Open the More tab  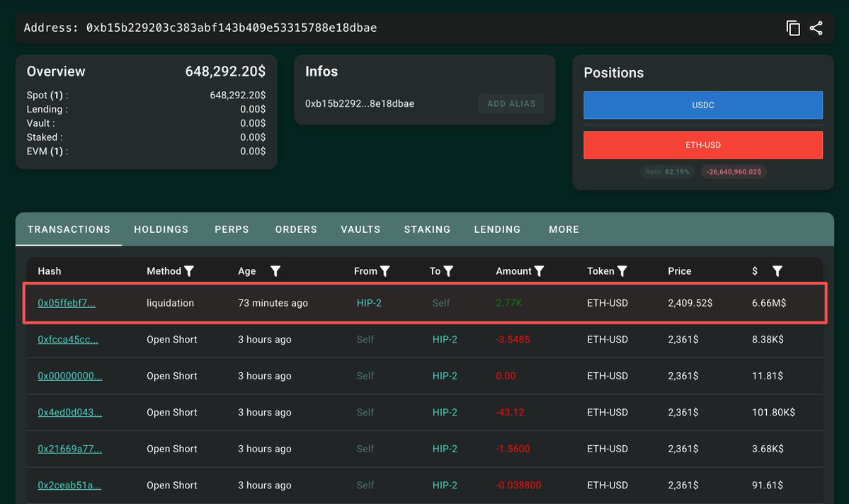(564, 229)
